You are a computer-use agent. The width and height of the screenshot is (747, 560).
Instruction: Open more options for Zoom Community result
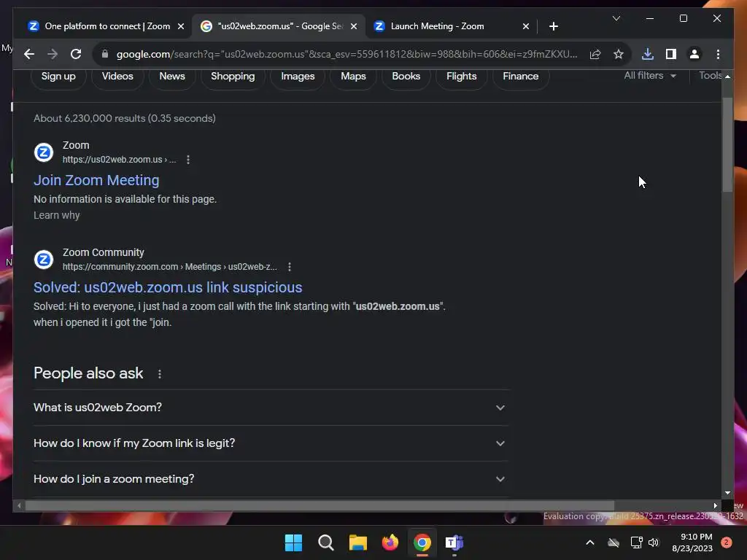click(x=290, y=267)
